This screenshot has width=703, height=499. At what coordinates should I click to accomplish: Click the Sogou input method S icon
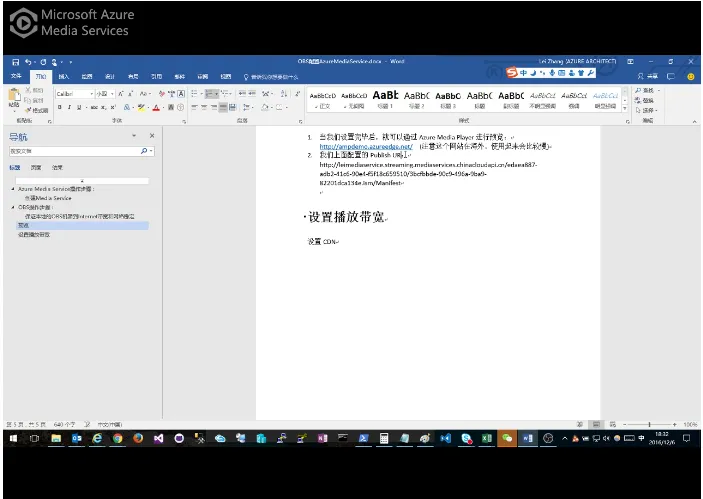512,72
